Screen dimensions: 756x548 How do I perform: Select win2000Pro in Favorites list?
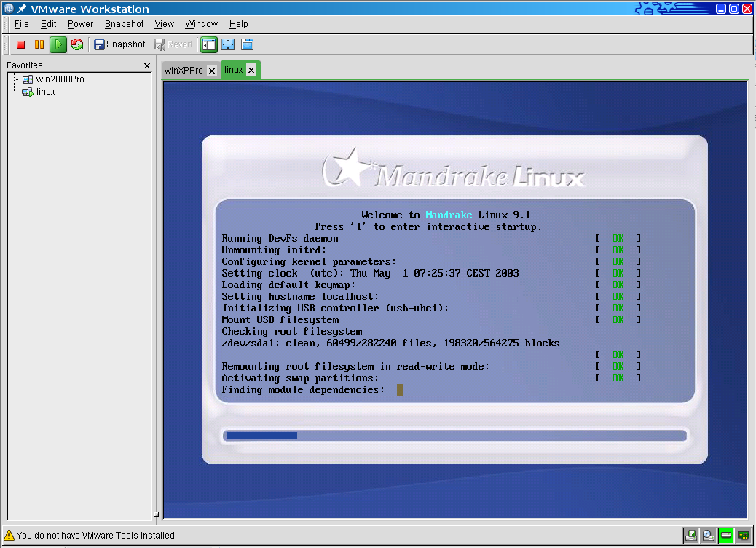pos(60,79)
